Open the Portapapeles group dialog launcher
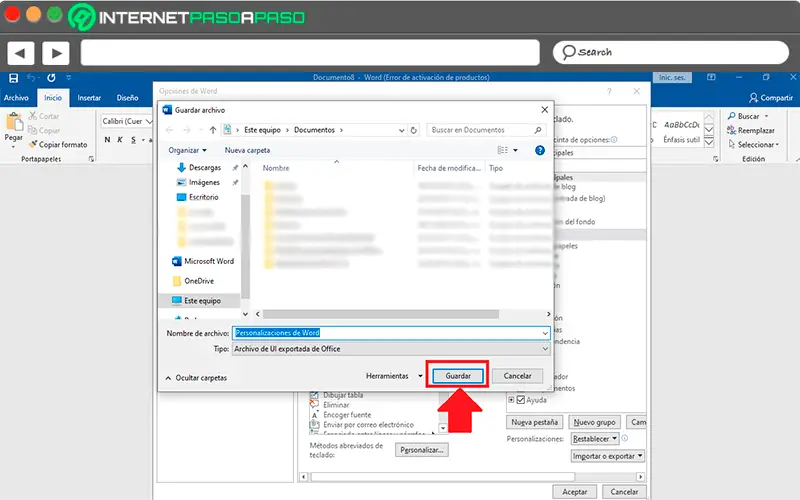The width and height of the screenshot is (800, 500). (91, 159)
